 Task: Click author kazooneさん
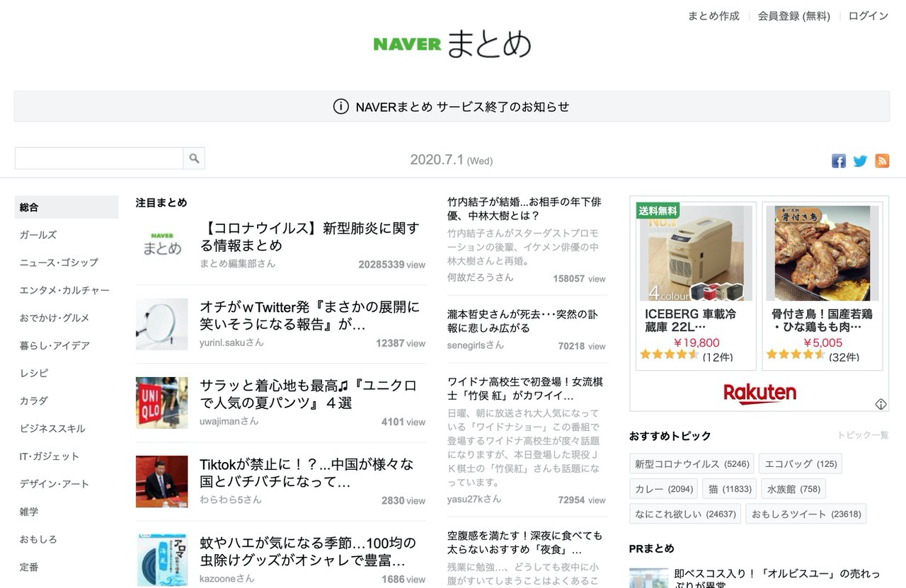pos(227,579)
